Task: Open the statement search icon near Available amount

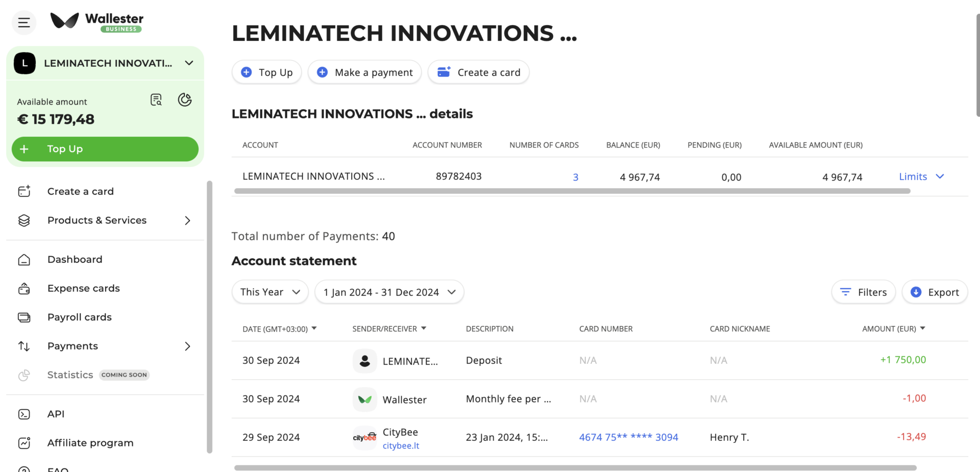Action: [156, 100]
